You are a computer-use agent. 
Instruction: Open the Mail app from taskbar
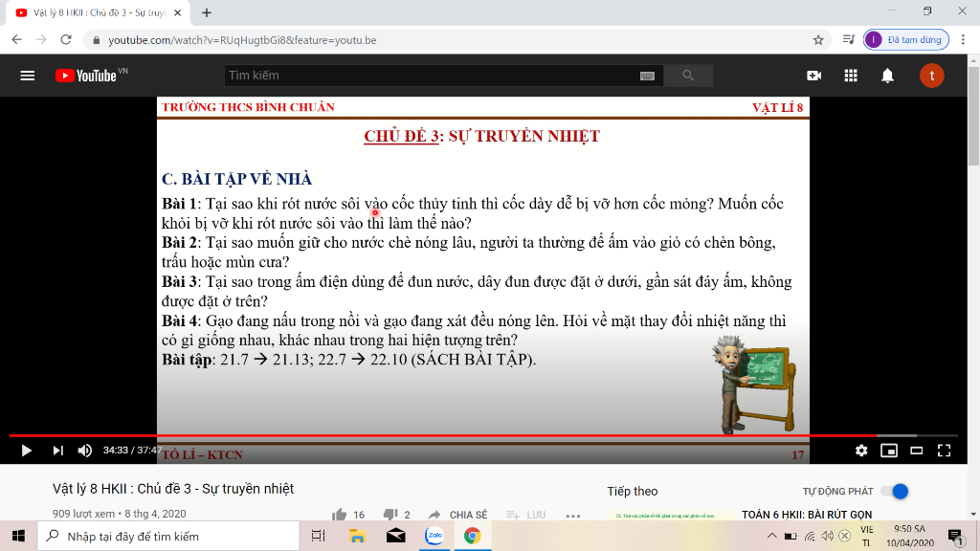click(x=395, y=536)
